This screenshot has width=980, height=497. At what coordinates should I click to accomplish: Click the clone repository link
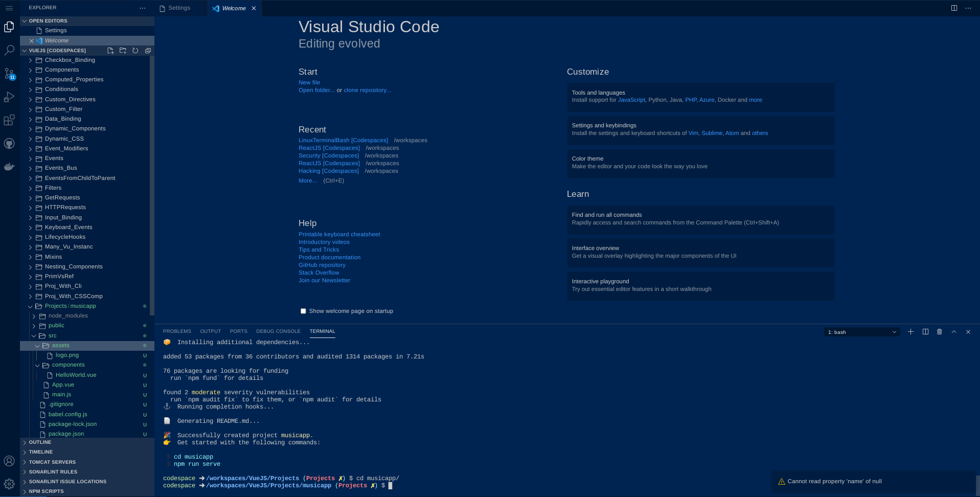(367, 90)
